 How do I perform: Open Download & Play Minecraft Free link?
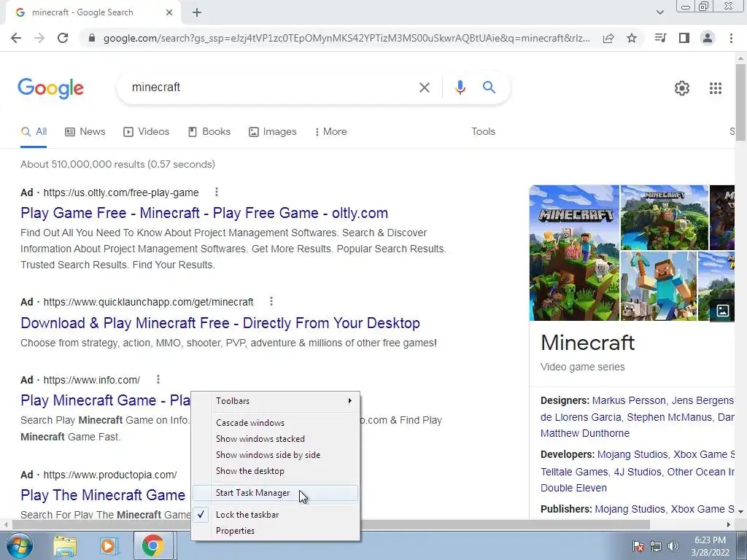[220, 323]
